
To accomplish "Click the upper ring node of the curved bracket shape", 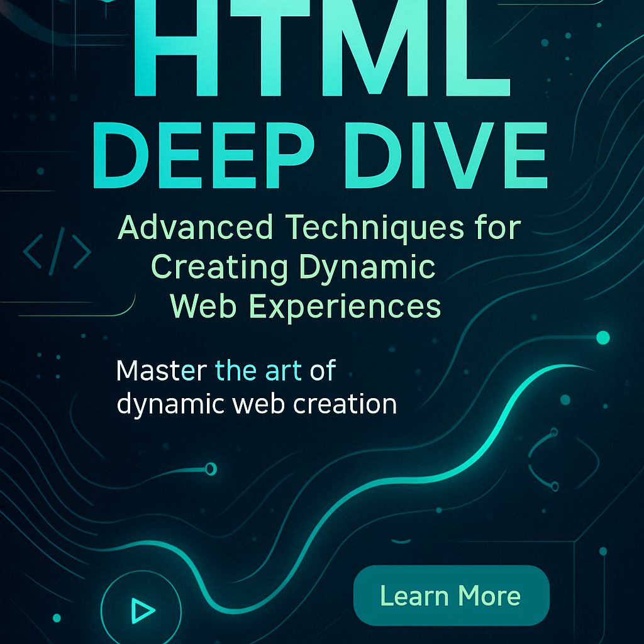I will coord(553,432).
